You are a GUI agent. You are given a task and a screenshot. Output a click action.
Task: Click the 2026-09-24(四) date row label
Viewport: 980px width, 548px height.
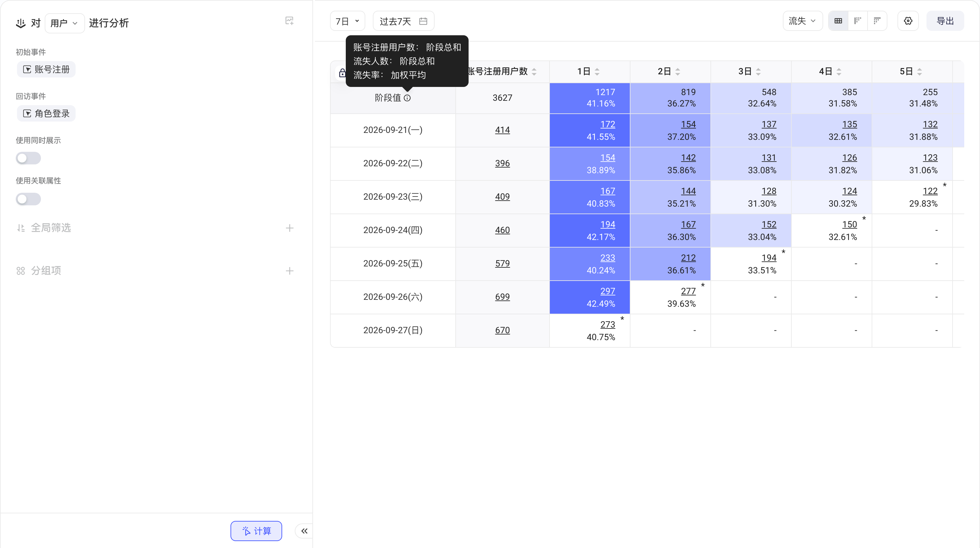coord(393,230)
